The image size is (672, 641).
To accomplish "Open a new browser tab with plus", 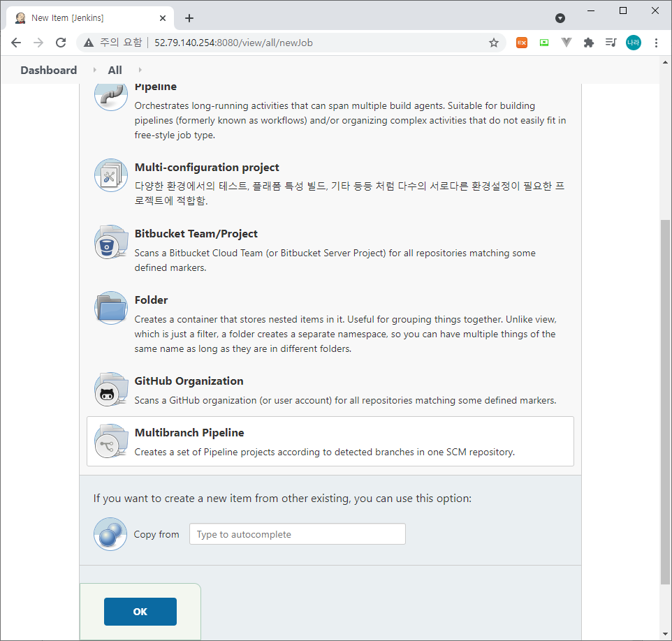I will tap(189, 18).
